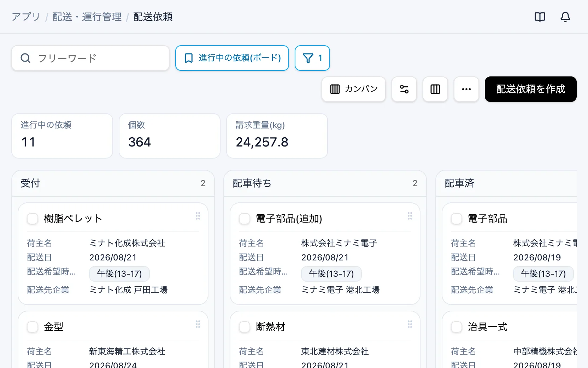
Task: Select the 断熱材 card checkbox
Action: (245, 327)
